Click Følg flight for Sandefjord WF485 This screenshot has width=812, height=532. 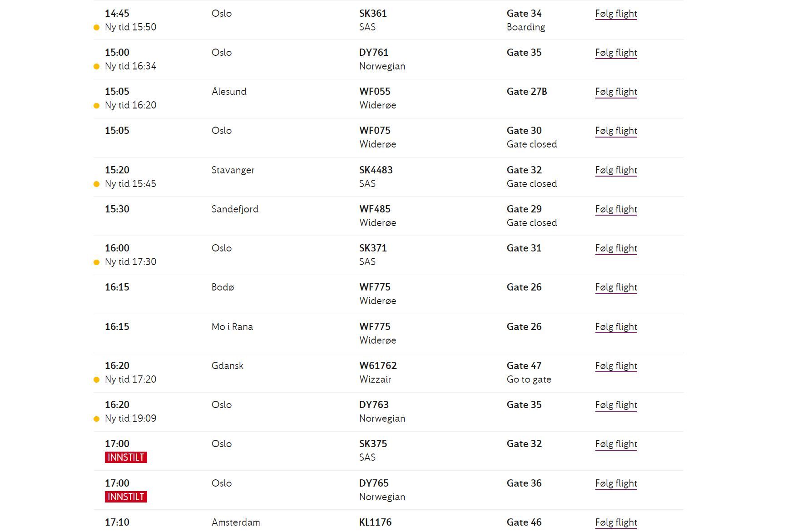[616, 209]
